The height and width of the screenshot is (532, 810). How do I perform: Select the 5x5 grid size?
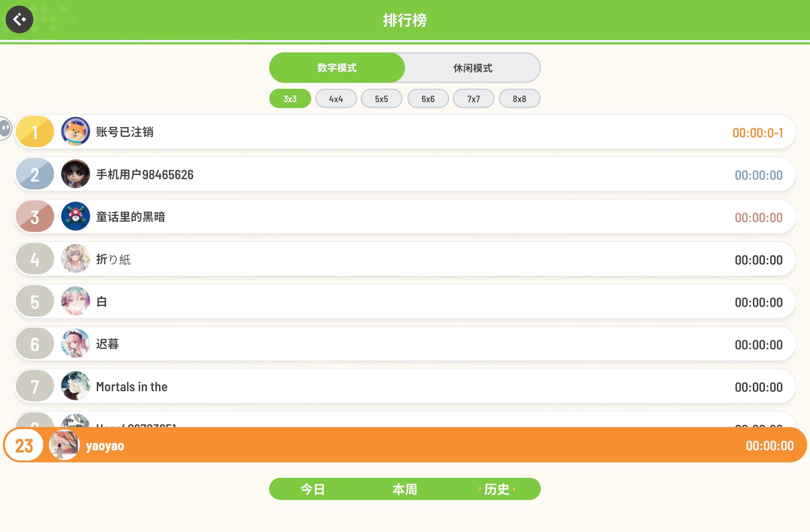[x=381, y=99]
